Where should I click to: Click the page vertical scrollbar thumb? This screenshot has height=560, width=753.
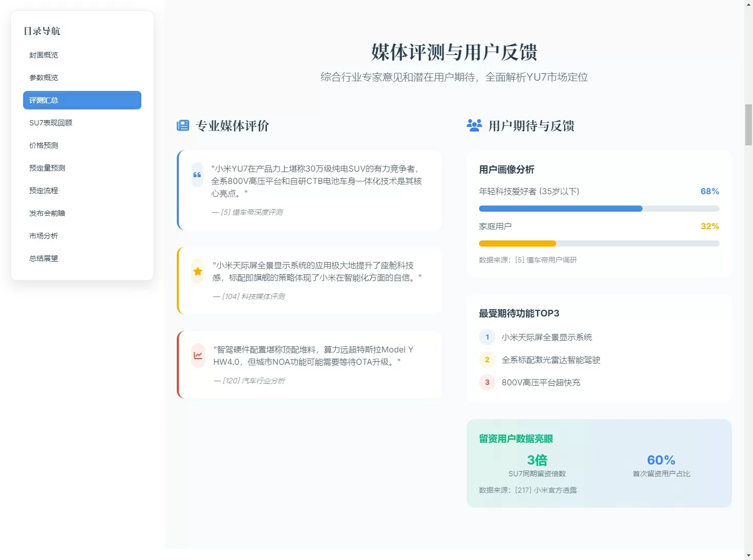[748, 125]
